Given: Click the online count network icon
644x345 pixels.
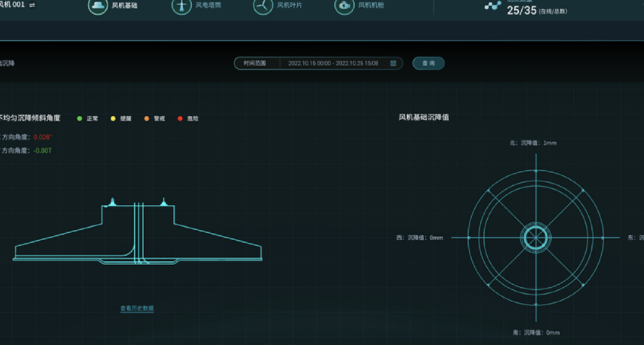Looking at the screenshot, I should pos(493,6).
